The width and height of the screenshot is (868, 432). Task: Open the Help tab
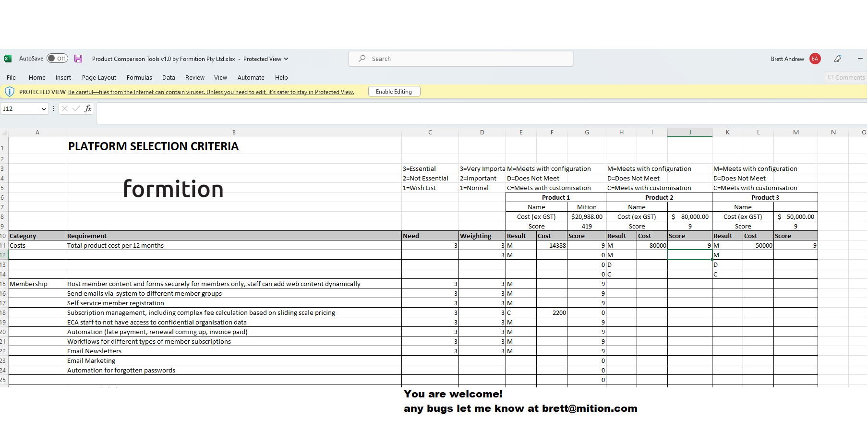[281, 77]
